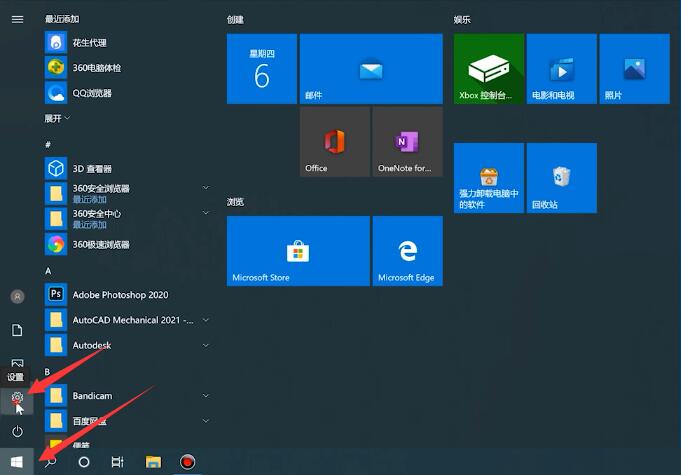
Task: Open Task View on the taskbar
Action: click(118, 462)
